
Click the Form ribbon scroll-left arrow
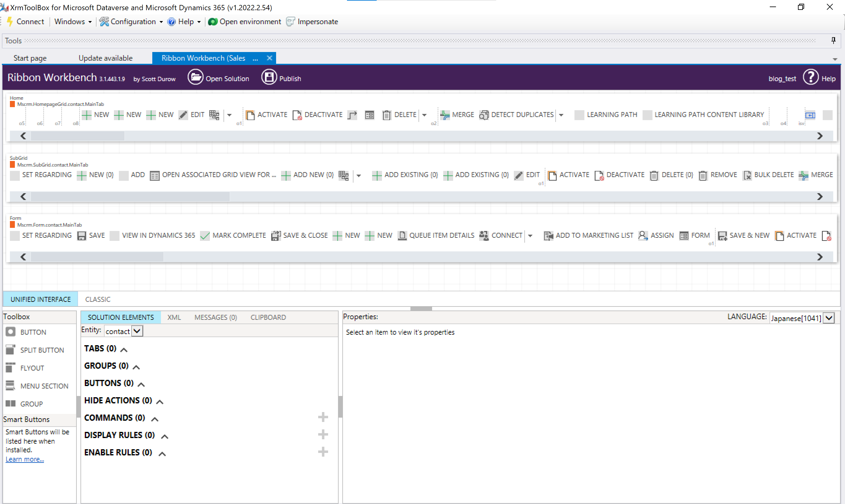click(23, 257)
